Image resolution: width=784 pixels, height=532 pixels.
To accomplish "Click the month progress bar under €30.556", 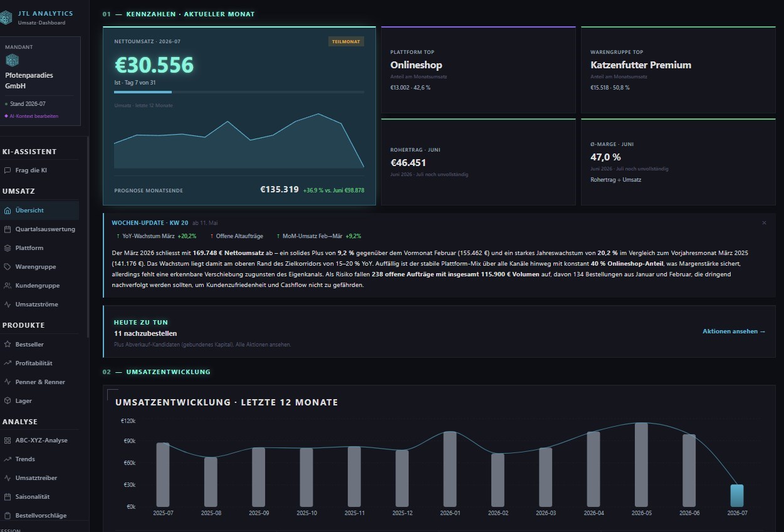I will coord(239,92).
